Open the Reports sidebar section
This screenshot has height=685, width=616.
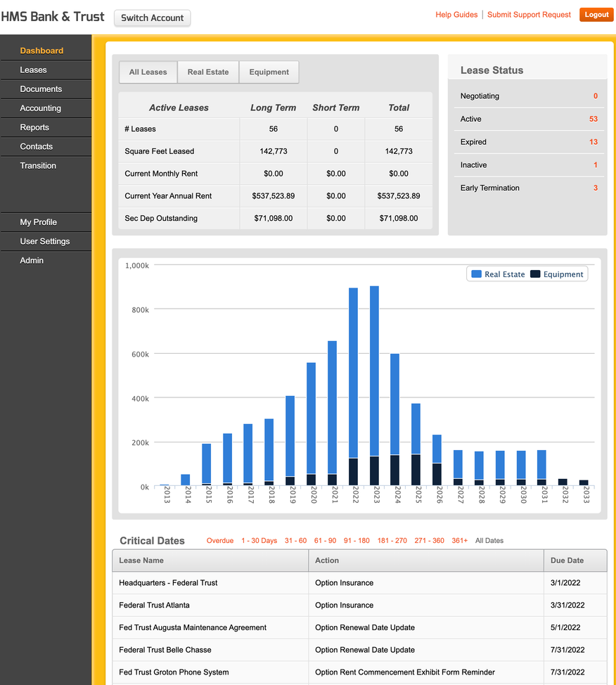tap(34, 127)
